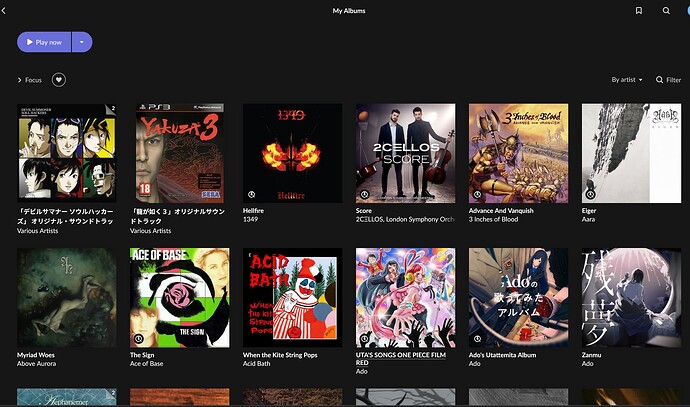Screen dimensions: 690x407
Task: Open the bookmarks icon in top bar
Action: pyautogui.click(x=639, y=11)
